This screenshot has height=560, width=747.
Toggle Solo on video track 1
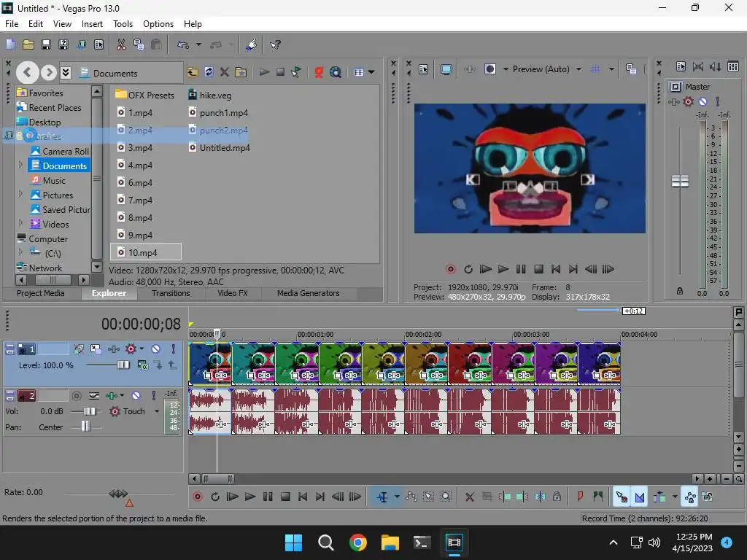coord(174,349)
